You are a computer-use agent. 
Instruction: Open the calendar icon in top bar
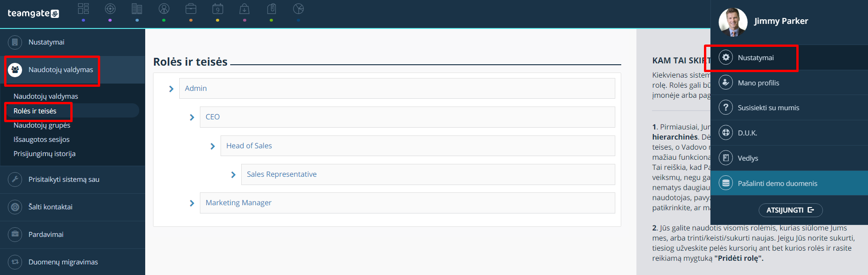[218, 9]
